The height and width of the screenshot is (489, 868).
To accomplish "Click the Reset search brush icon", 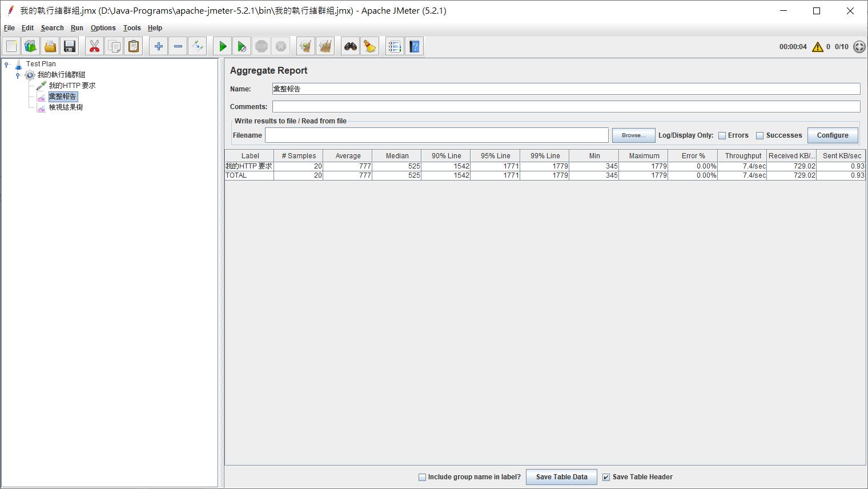I will click(370, 46).
